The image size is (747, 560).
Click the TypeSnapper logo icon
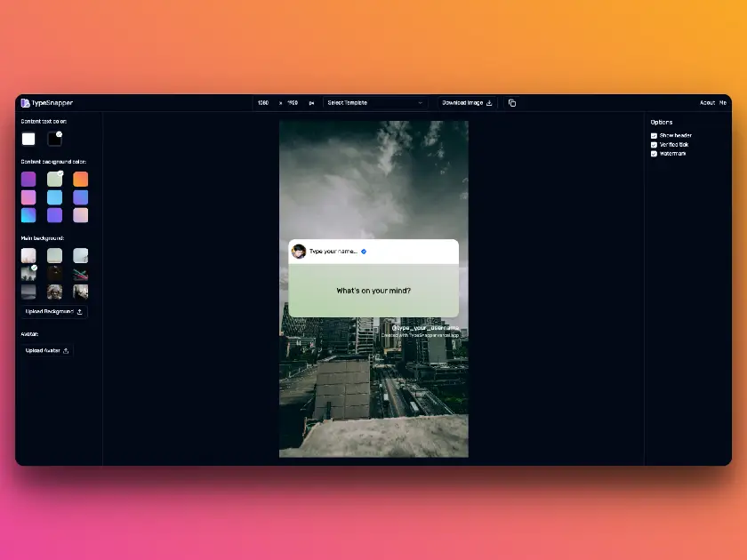(24, 102)
